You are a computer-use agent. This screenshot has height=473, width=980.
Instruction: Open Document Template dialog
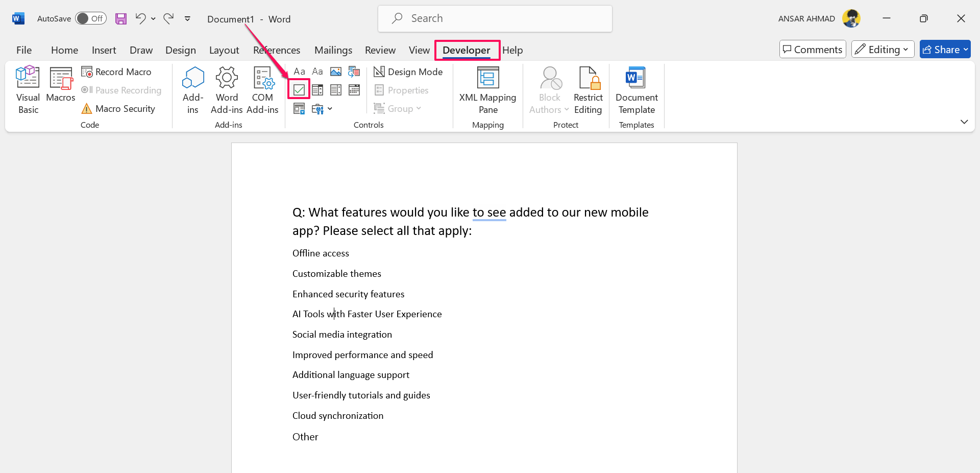[636, 90]
